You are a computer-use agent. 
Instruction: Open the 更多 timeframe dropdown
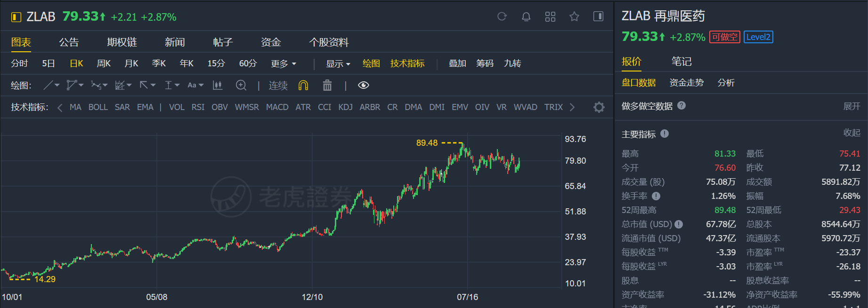(x=284, y=63)
